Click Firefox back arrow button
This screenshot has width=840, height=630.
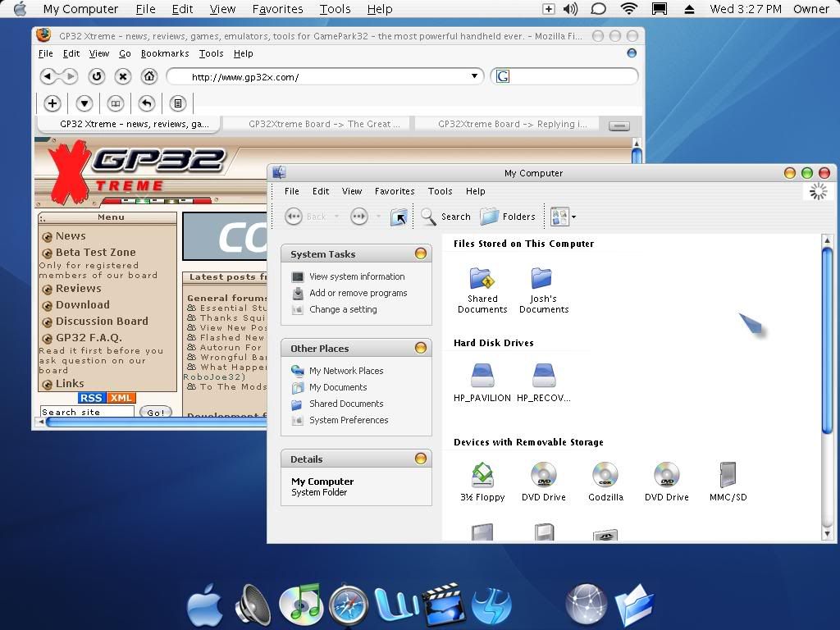(x=48, y=76)
